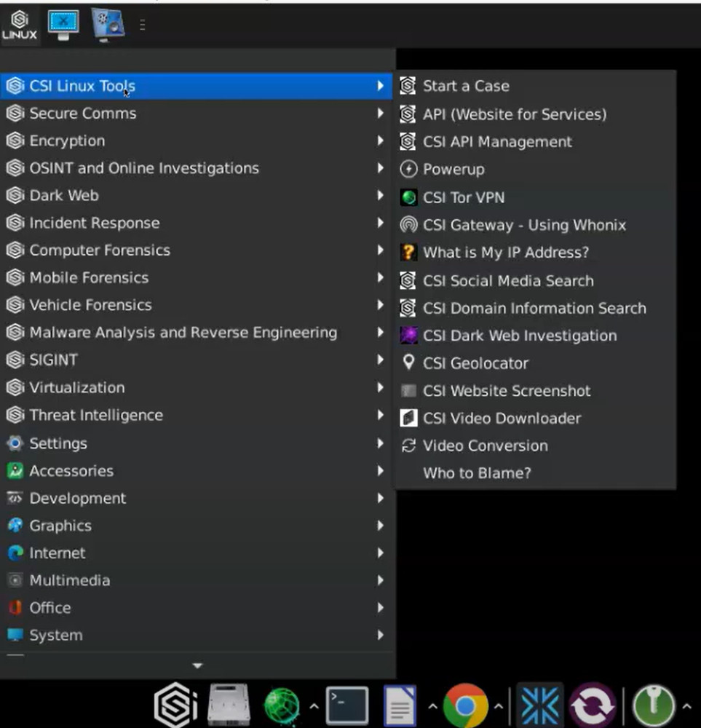Open the terminal from the dock

pyautogui.click(x=347, y=704)
